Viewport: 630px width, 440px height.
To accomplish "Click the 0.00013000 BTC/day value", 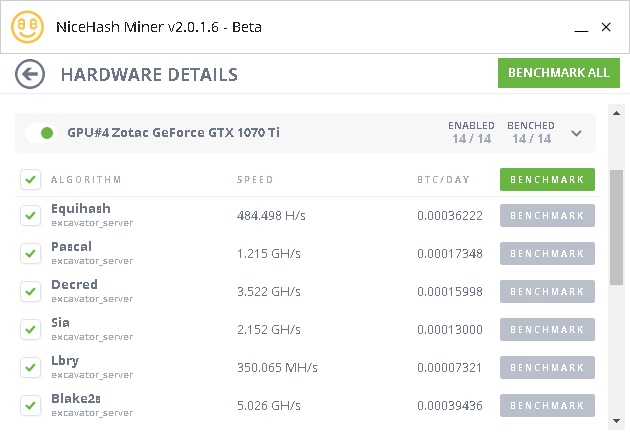I will pyautogui.click(x=450, y=329).
